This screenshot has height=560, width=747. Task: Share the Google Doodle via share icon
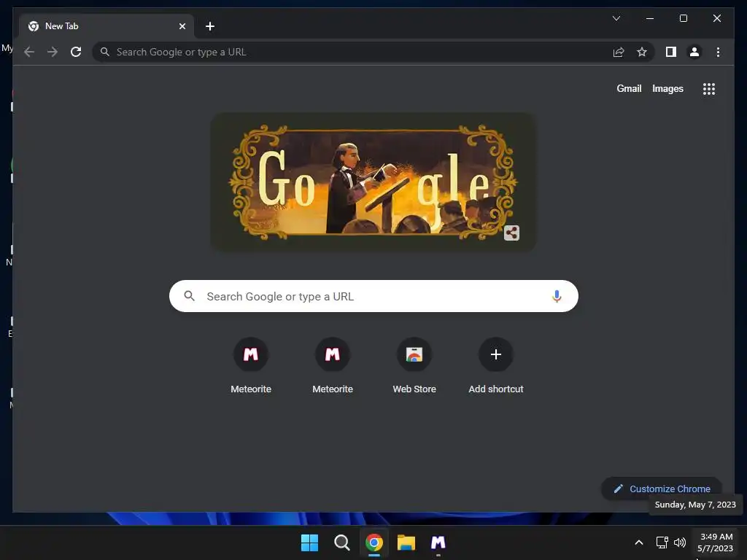(x=511, y=233)
